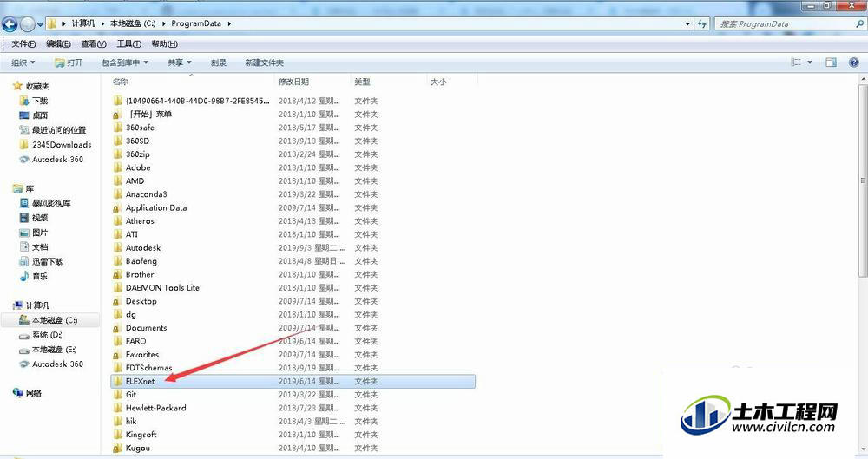
Task: Open 桌面 in the favorites list
Action: tap(40, 115)
